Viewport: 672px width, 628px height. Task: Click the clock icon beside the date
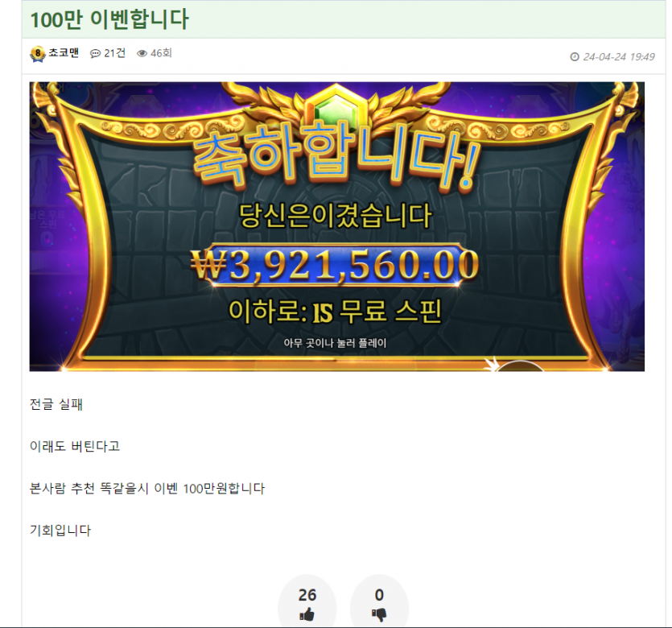click(575, 56)
